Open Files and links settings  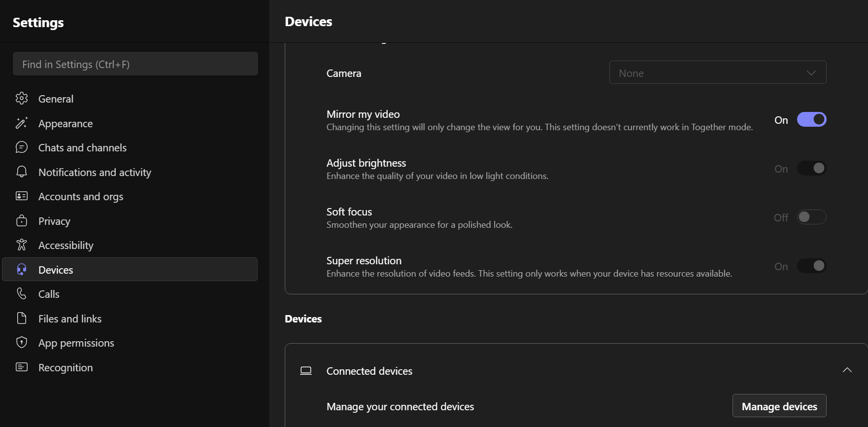[70, 319]
